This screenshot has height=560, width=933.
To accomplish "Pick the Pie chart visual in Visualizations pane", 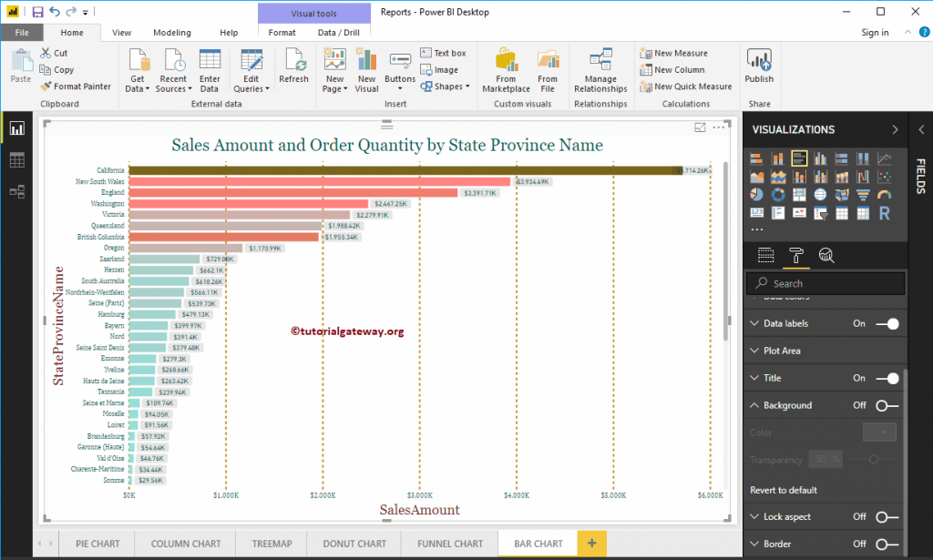I will 759,194.
